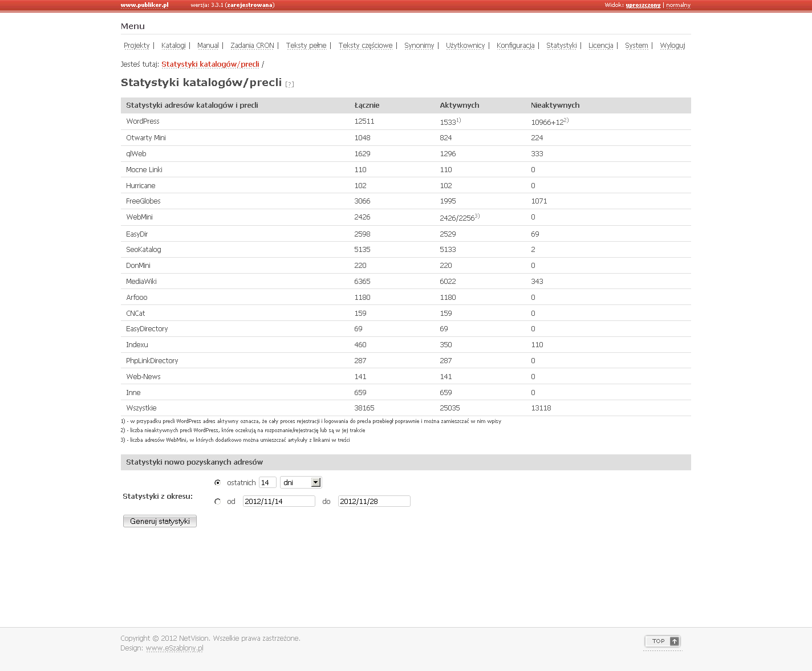812x671 pixels.
Task: Click the 'Statystyki katalogów/precli' breadcrumb link
Action: [210, 64]
